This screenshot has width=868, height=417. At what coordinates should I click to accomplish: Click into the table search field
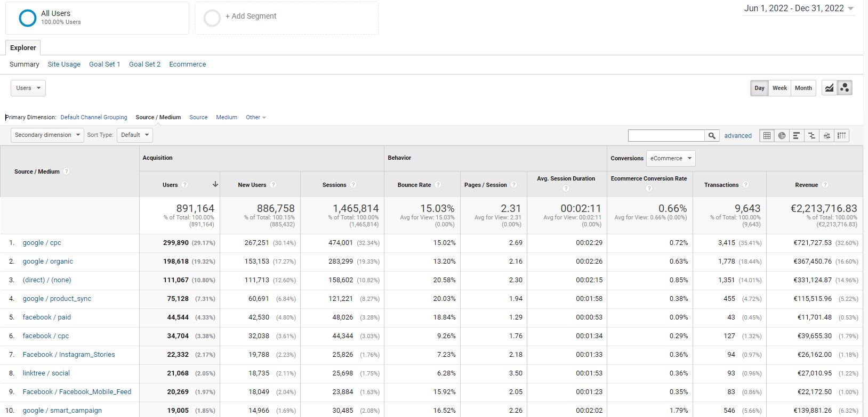666,136
